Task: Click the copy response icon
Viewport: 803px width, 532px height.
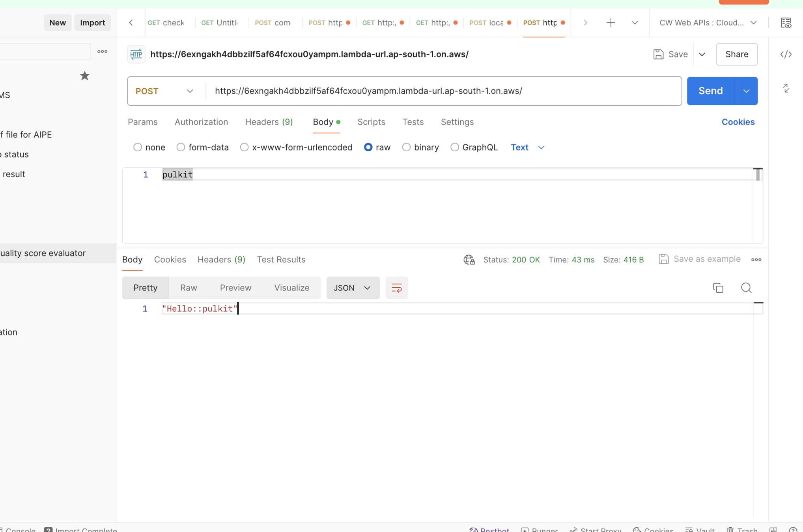Action: point(718,288)
